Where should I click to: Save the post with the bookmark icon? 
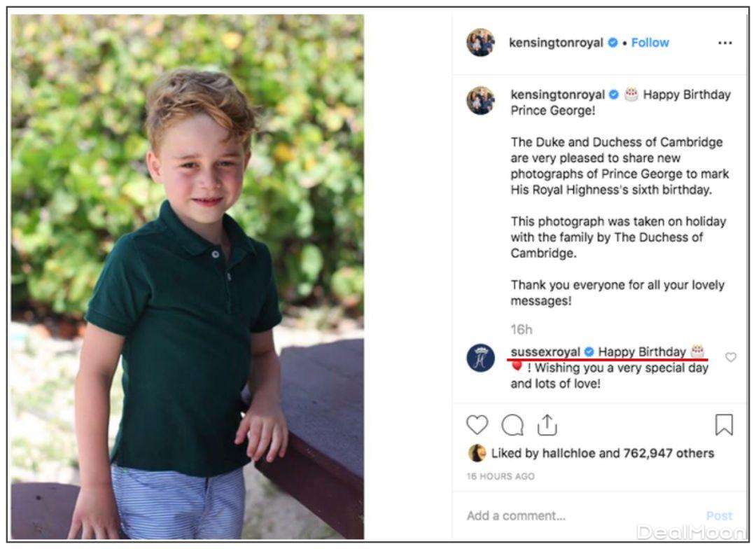point(724,425)
